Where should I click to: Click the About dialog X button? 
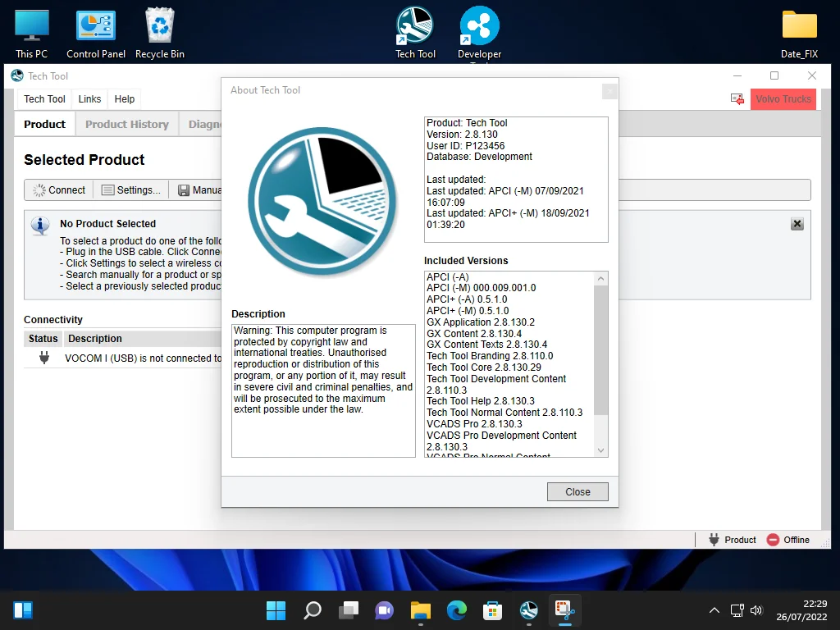pyautogui.click(x=609, y=92)
